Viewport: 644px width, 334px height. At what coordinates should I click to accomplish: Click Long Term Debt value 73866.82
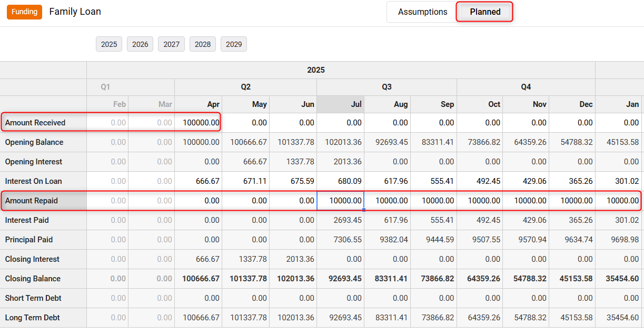[x=433, y=318]
